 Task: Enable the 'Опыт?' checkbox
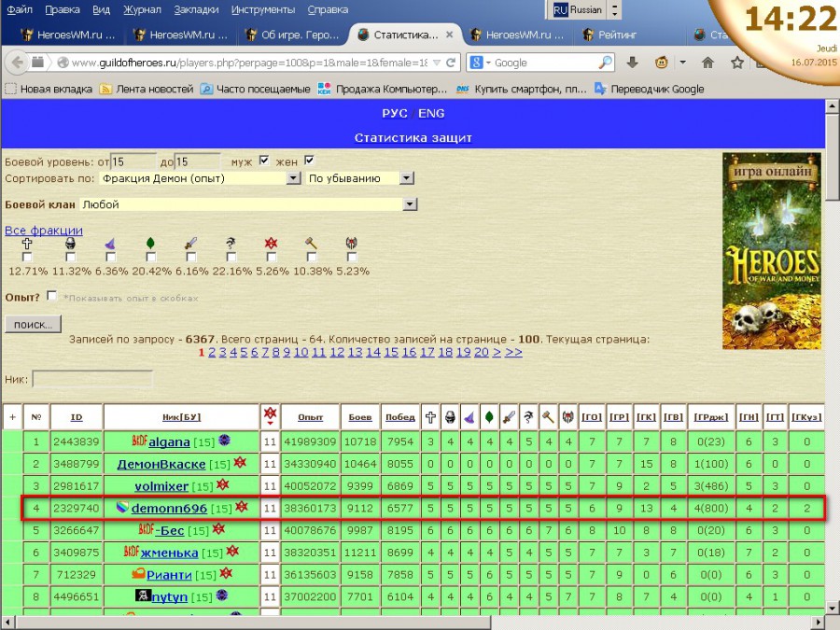coord(51,296)
